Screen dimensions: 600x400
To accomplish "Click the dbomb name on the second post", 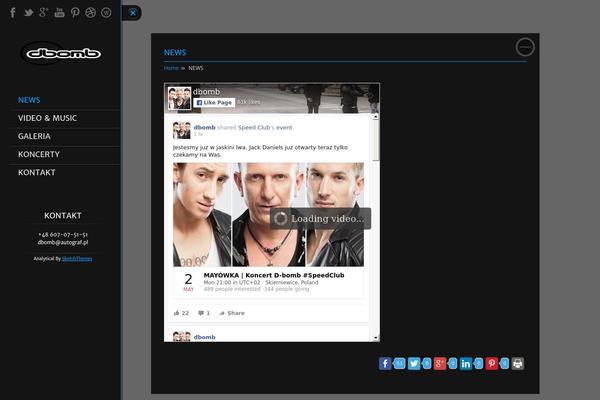I will click(204, 337).
